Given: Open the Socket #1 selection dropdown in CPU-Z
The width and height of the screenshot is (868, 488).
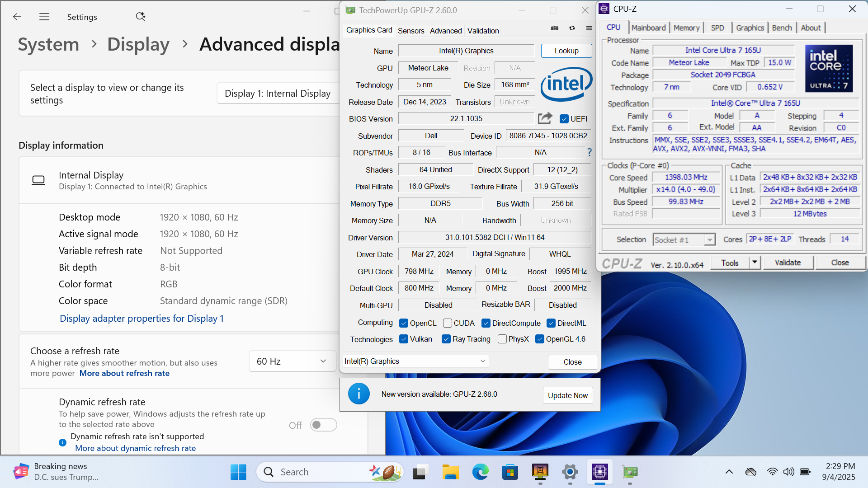Looking at the screenshot, I should coord(684,239).
